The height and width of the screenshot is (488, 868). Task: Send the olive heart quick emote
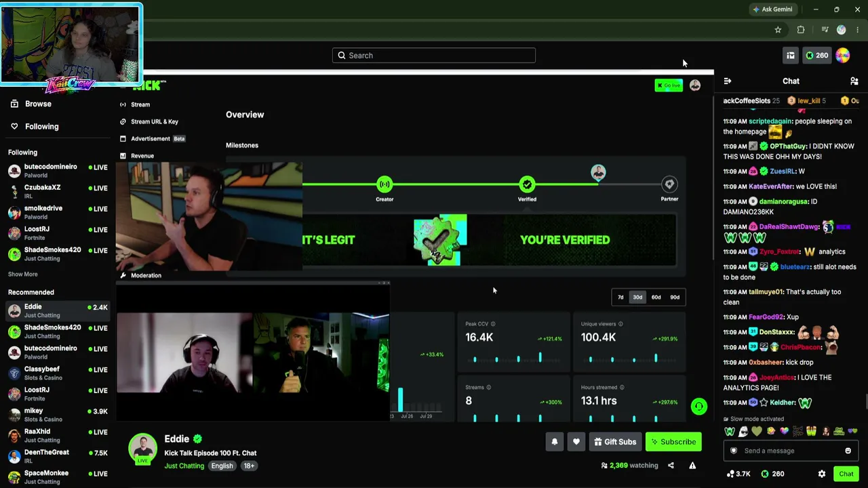tap(757, 432)
